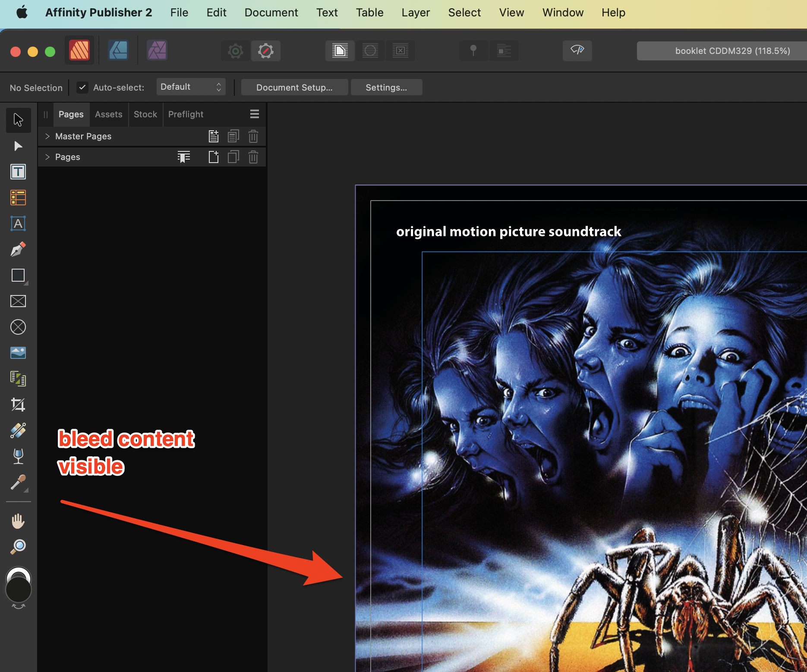Toggle the circular clip view button

(x=370, y=51)
